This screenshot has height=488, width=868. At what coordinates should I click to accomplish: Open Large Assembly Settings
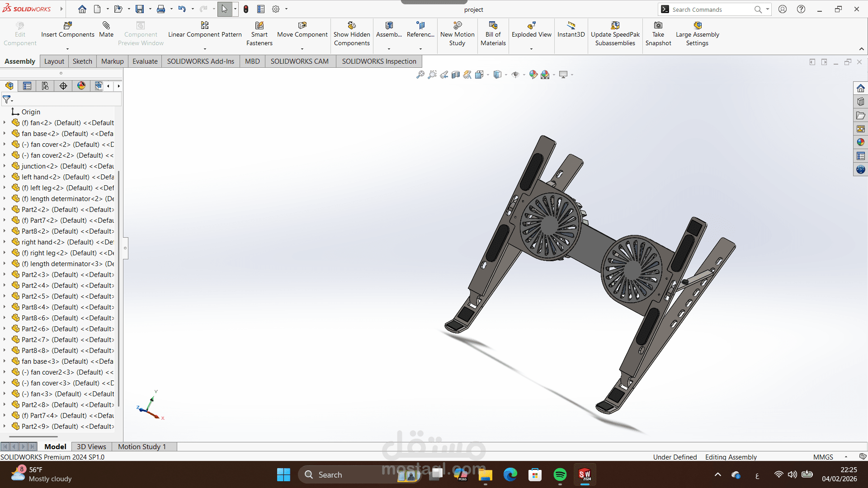coord(698,34)
